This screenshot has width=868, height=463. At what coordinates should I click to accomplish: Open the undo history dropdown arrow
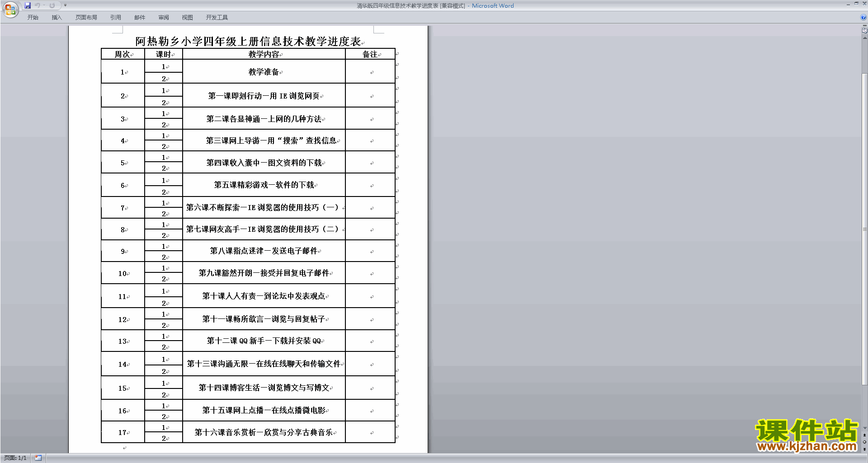click(44, 5)
